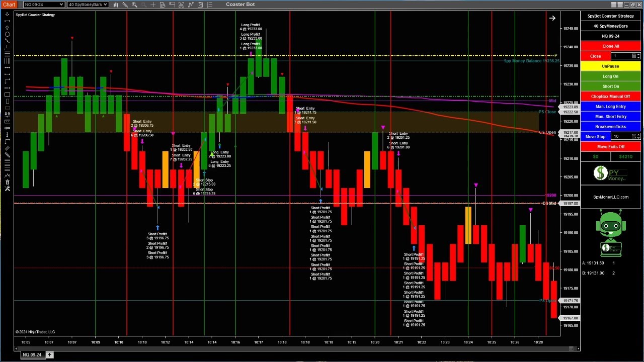Click the 19167.00 current price marker
This screenshot has width=644, height=362.
pyautogui.click(x=571, y=318)
